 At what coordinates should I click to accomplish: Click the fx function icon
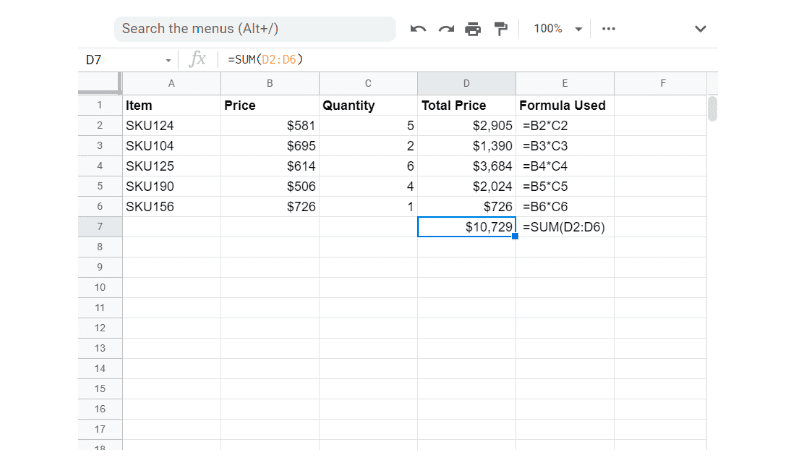[x=198, y=60]
